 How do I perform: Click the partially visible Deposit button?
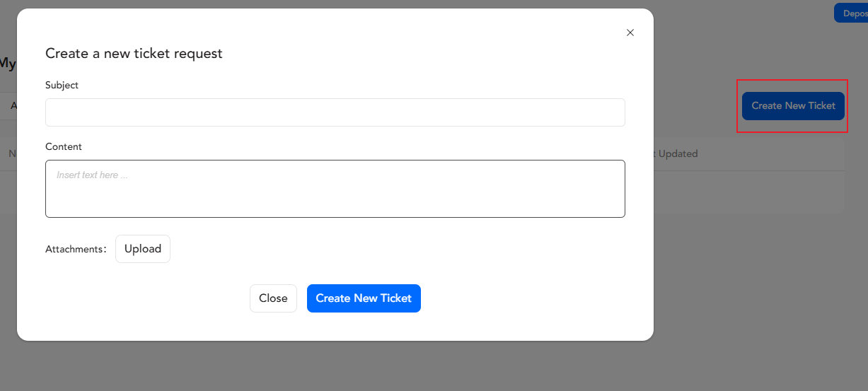tap(852, 13)
